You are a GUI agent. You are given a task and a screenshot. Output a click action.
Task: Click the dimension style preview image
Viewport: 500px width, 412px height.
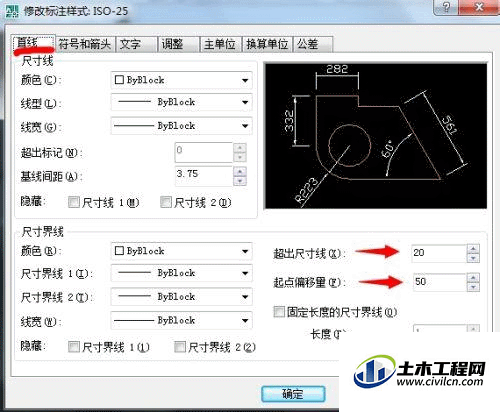376,136
